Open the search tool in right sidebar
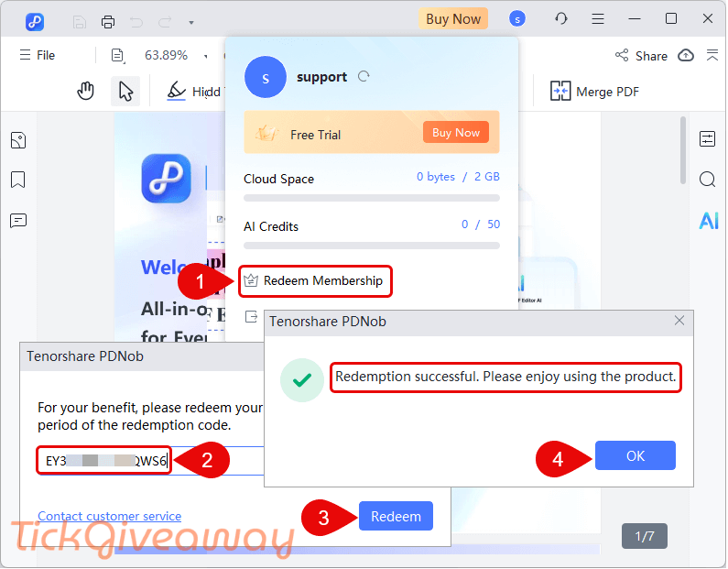The width and height of the screenshot is (728, 569). tap(708, 179)
